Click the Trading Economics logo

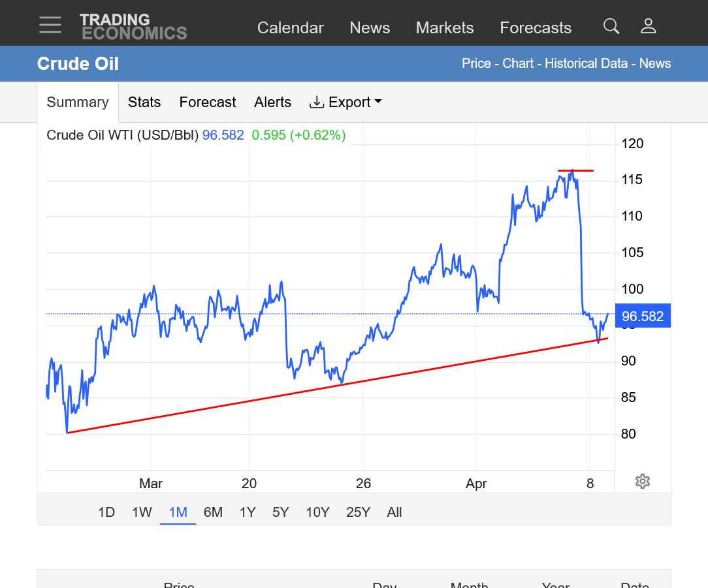[x=133, y=27]
